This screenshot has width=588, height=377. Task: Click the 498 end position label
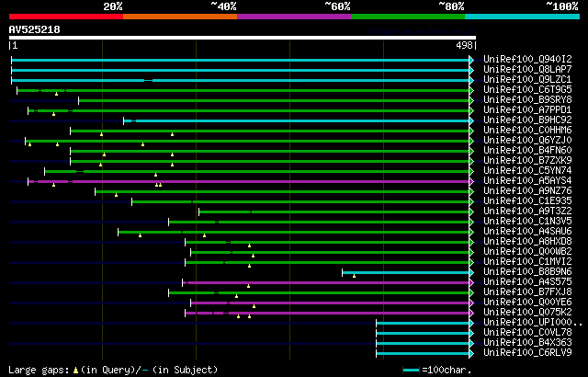pos(464,45)
